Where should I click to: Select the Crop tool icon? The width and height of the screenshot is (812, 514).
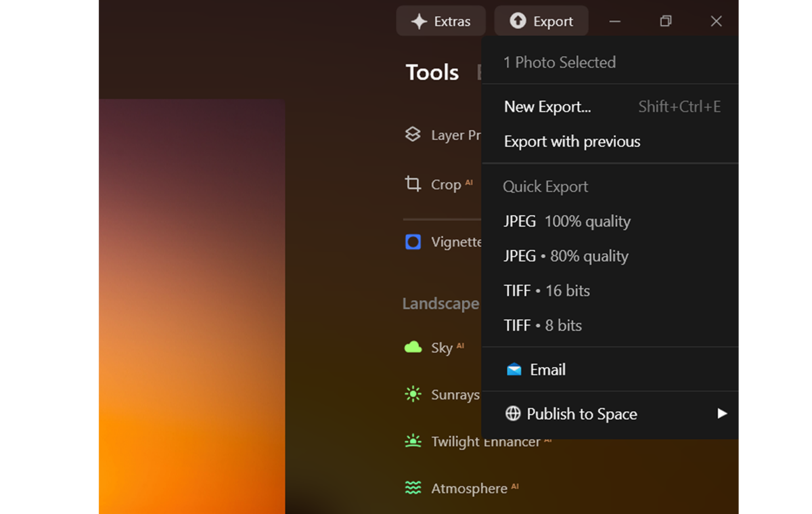[x=413, y=184]
